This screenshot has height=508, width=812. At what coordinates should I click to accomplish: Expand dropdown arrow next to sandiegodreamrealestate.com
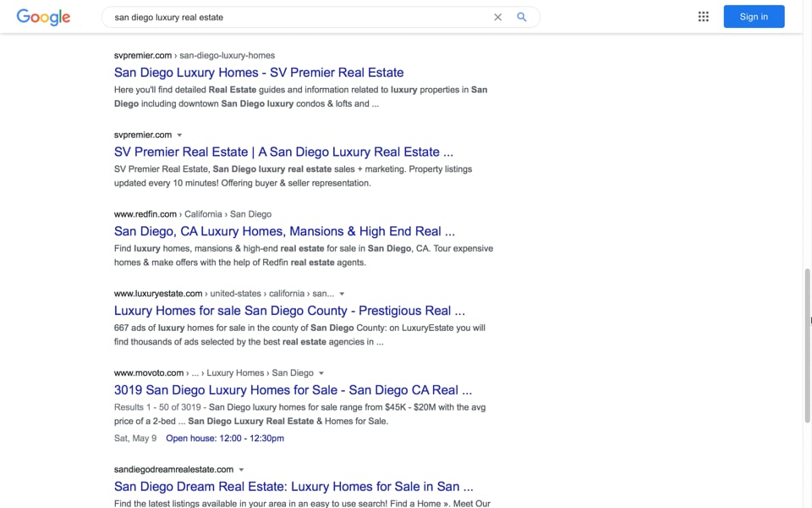(241, 470)
